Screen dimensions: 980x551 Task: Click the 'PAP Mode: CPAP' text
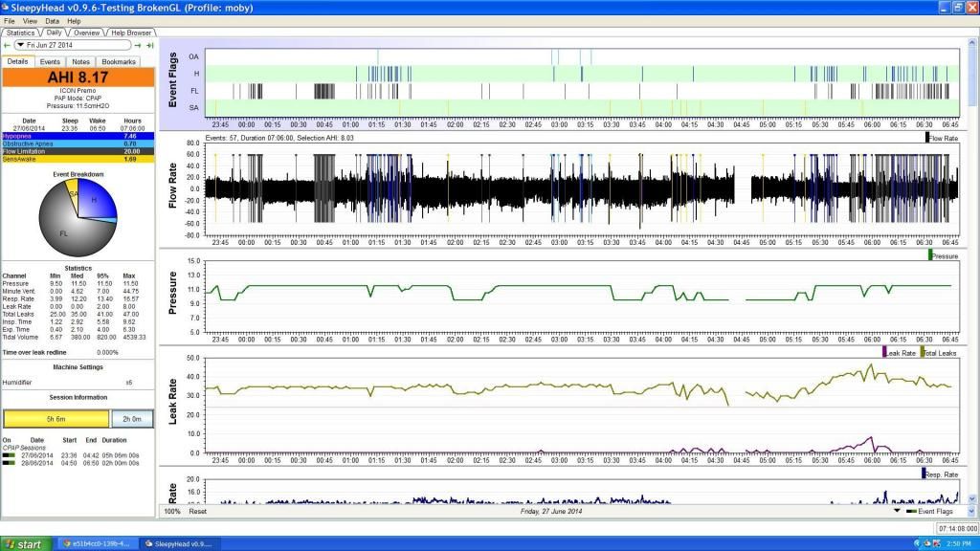pos(78,99)
